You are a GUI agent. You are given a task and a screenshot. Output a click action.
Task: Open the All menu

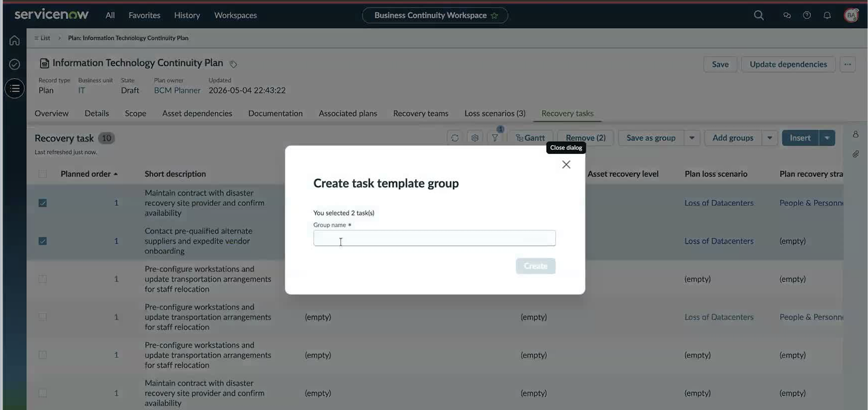tap(110, 15)
